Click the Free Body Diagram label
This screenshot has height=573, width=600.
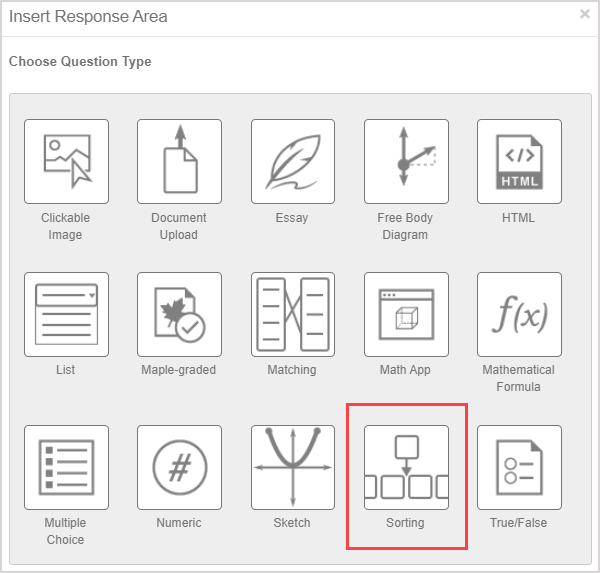coord(404,226)
